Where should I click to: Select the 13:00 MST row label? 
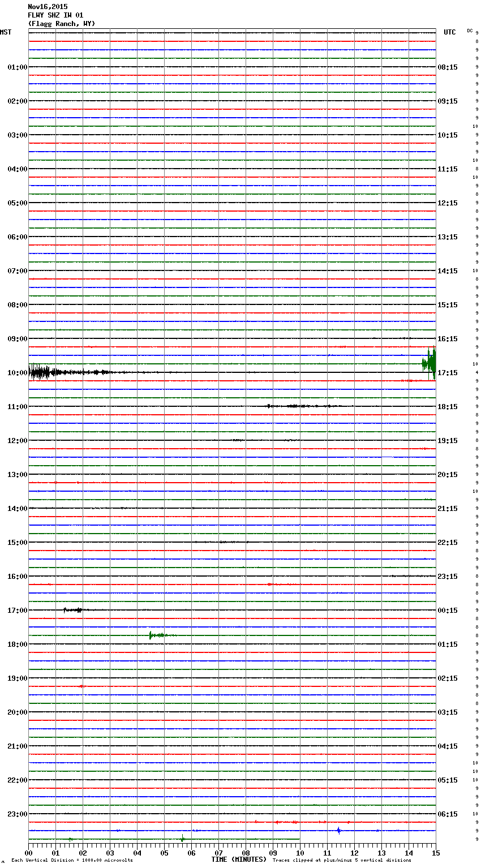point(17,475)
